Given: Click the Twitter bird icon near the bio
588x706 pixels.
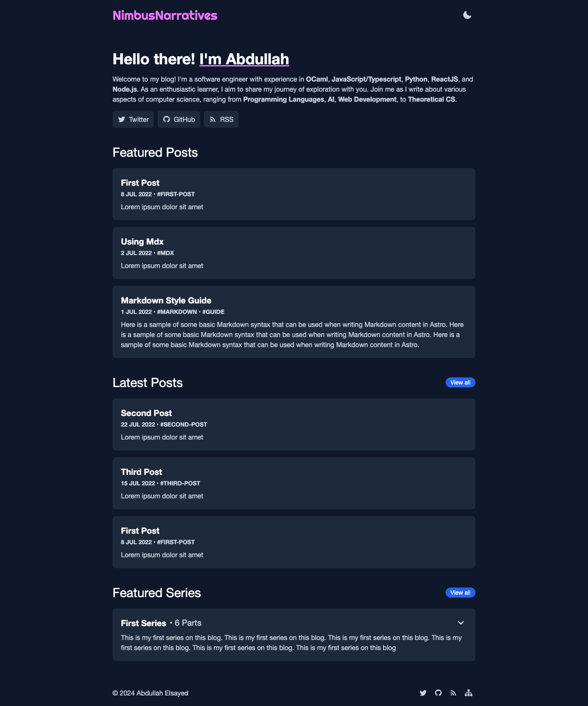Looking at the screenshot, I should pos(122,119).
